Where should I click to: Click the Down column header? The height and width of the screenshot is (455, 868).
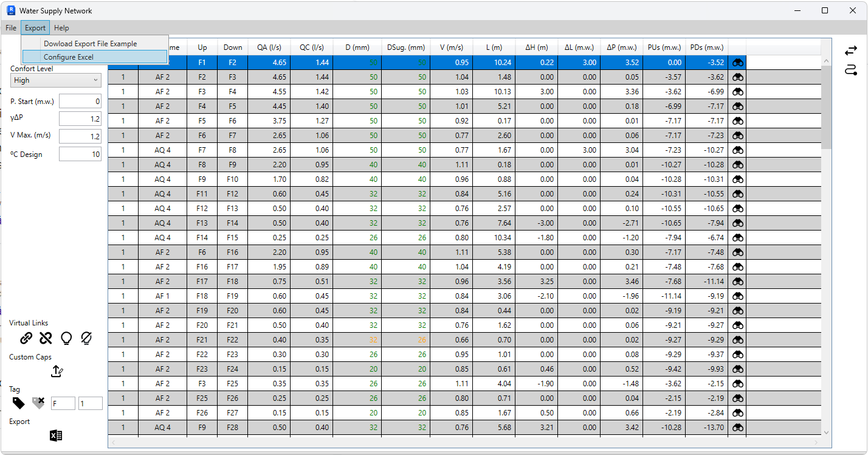[x=232, y=47]
